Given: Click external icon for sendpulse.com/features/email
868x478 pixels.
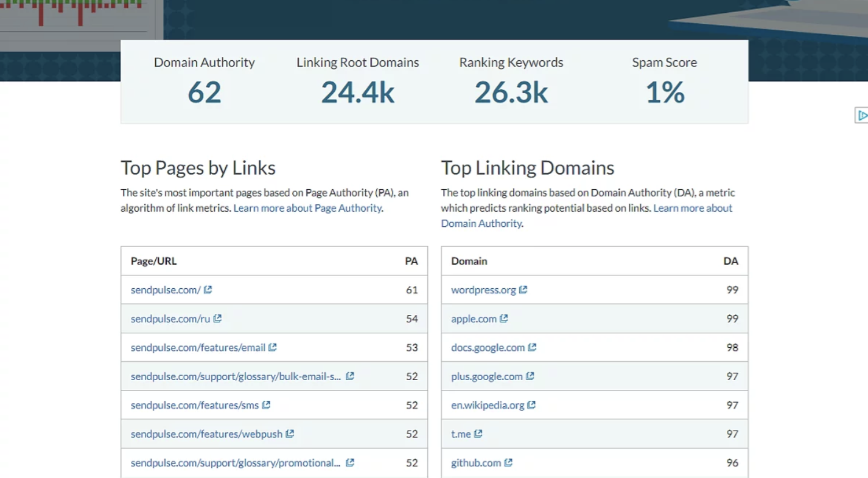Looking at the screenshot, I should coord(273,347).
